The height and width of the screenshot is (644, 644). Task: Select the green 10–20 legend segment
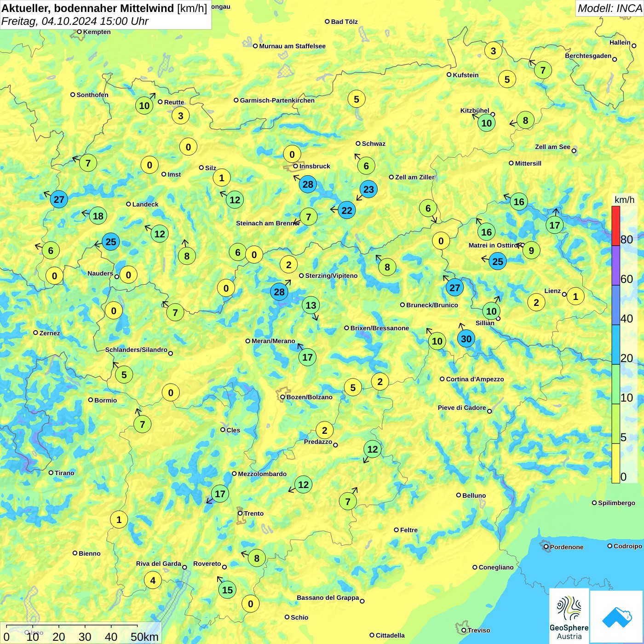point(616,384)
